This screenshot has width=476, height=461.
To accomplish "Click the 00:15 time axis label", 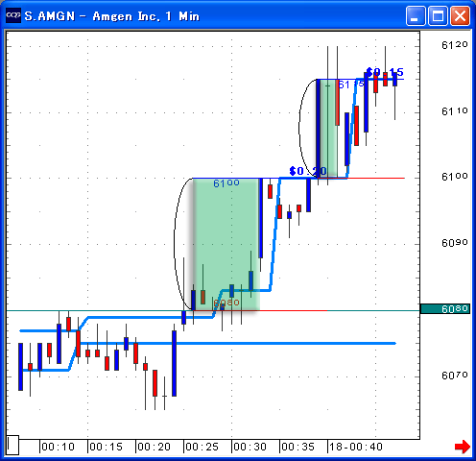I will pyautogui.click(x=106, y=447).
